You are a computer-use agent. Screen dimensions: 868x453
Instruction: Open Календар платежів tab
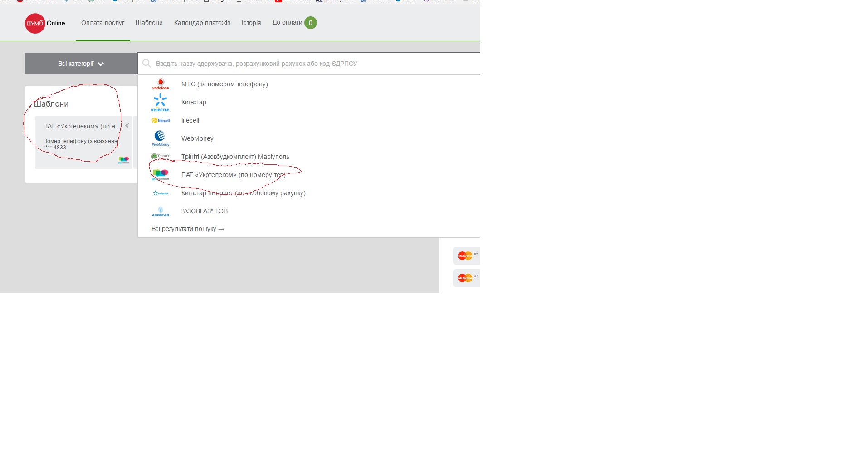202,23
